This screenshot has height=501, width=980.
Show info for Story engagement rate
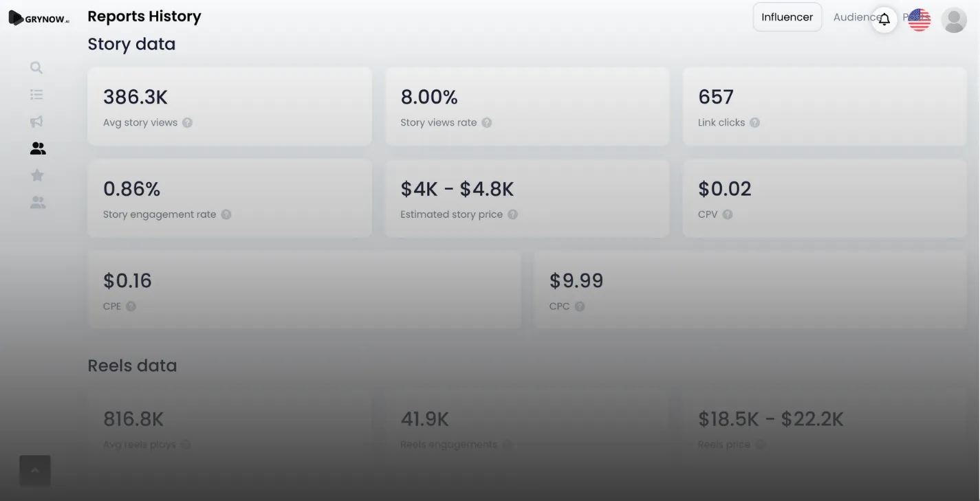[x=226, y=214]
